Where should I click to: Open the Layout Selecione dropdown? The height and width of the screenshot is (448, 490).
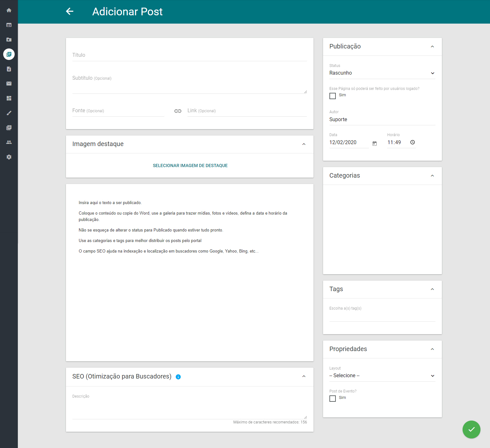tap(382, 376)
